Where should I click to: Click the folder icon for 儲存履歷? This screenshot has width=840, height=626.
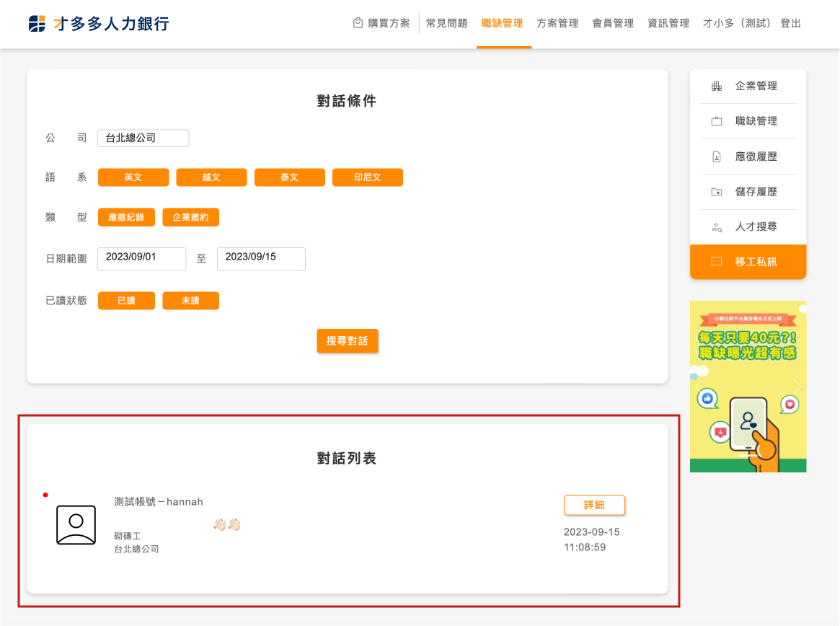coord(716,193)
